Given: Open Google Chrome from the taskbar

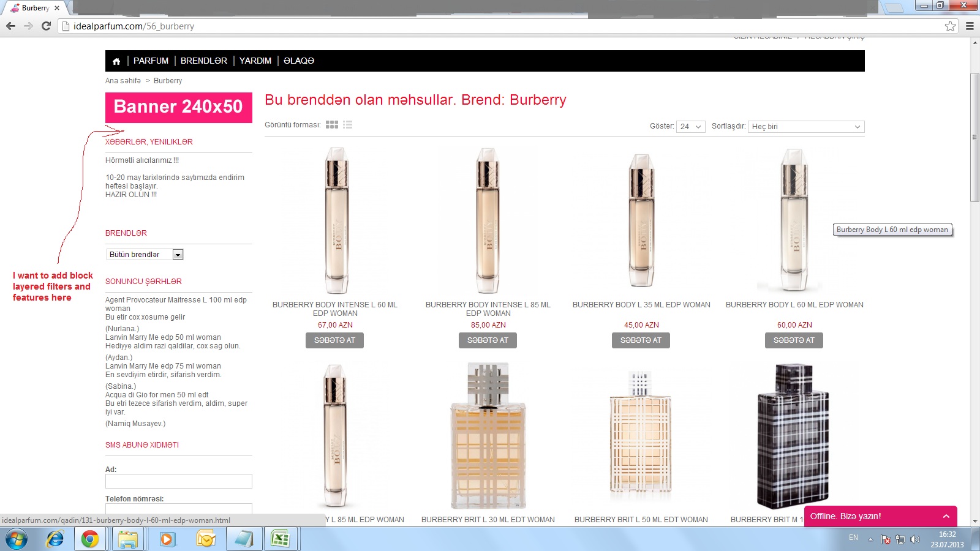Looking at the screenshot, I should (x=90, y=539).
